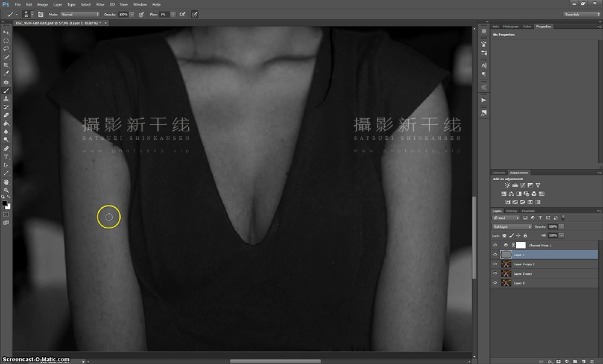Select the Channel Mixer 1 layer mask thumbnail
This screenshot has height=364, width=603.
[521, 245]
